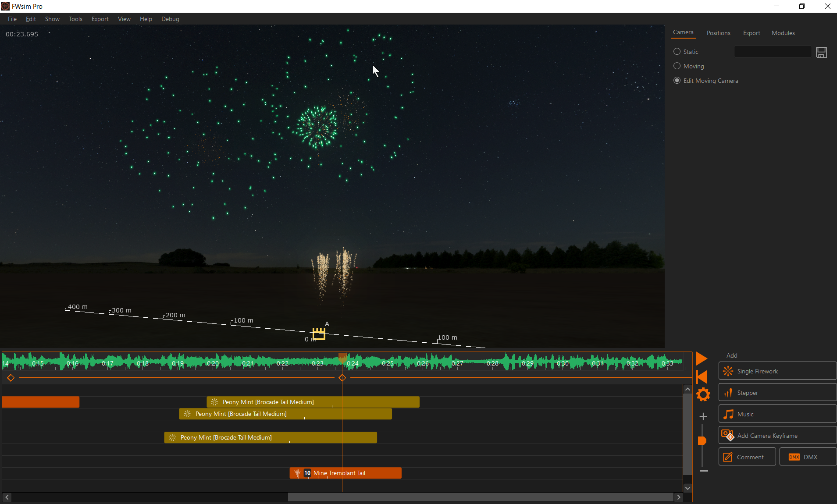
Task: Select the Mine Tremolant Tail clip
Action: pyautogui.click(x=345, y=473)
